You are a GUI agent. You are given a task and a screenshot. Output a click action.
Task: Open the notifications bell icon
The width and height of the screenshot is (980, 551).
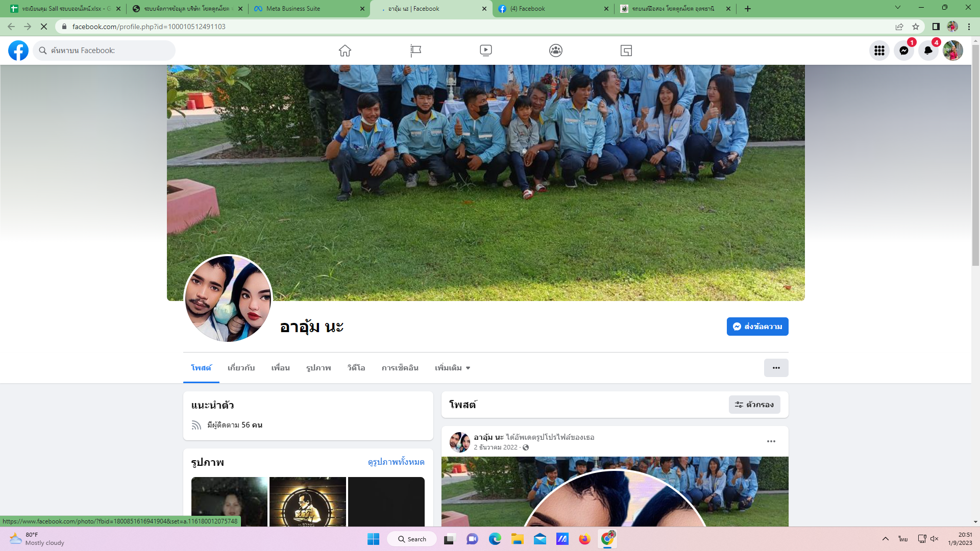click(x=928, y=51)
